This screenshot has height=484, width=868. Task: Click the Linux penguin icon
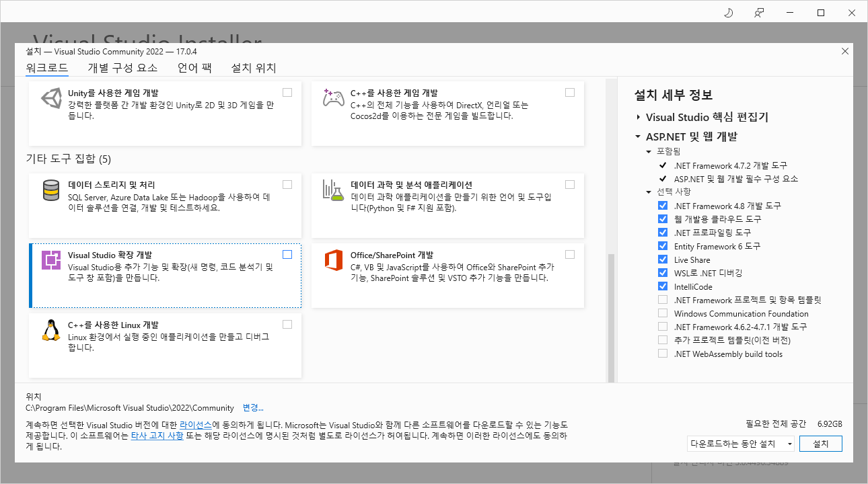(51, 330)
